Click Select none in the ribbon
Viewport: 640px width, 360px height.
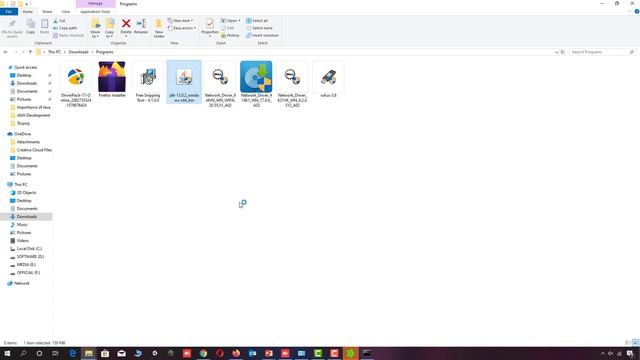tap(259, 28)
